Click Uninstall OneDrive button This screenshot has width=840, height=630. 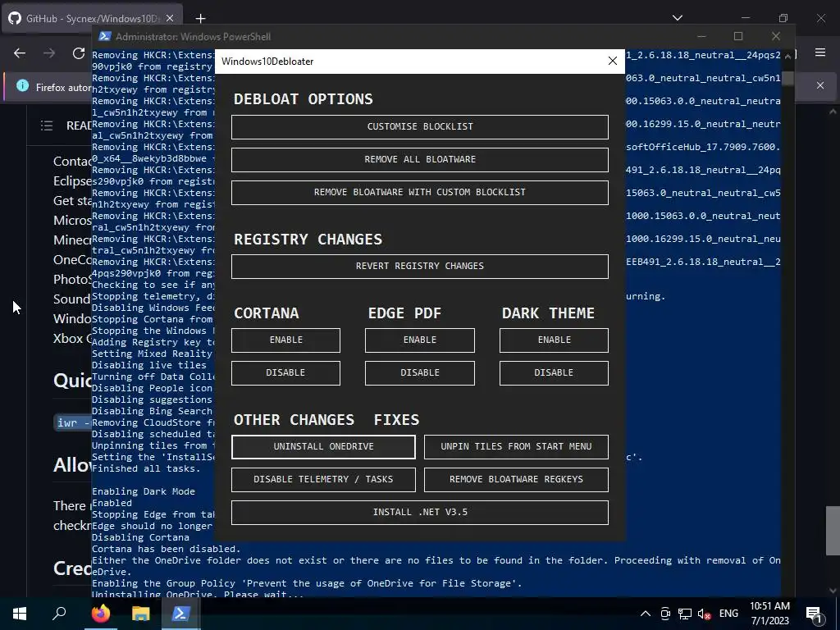(323, 447)
